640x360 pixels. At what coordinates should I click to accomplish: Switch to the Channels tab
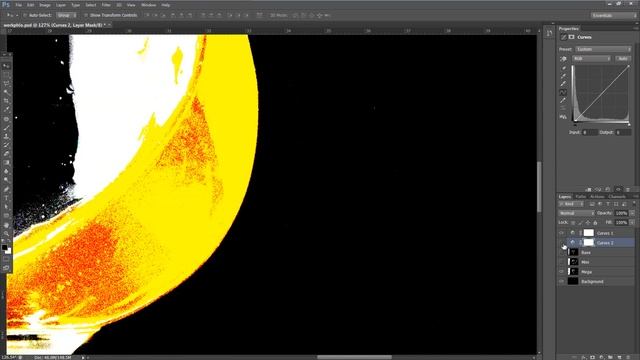click(617, 197)
